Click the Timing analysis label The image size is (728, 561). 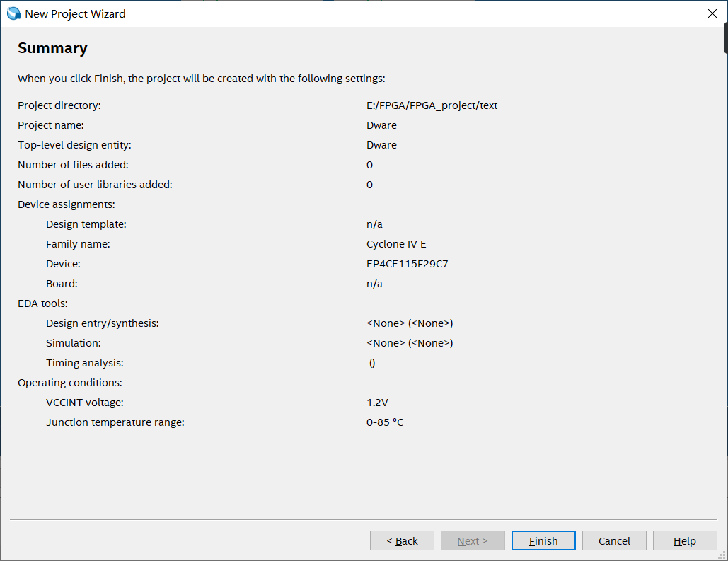point(85,363)
